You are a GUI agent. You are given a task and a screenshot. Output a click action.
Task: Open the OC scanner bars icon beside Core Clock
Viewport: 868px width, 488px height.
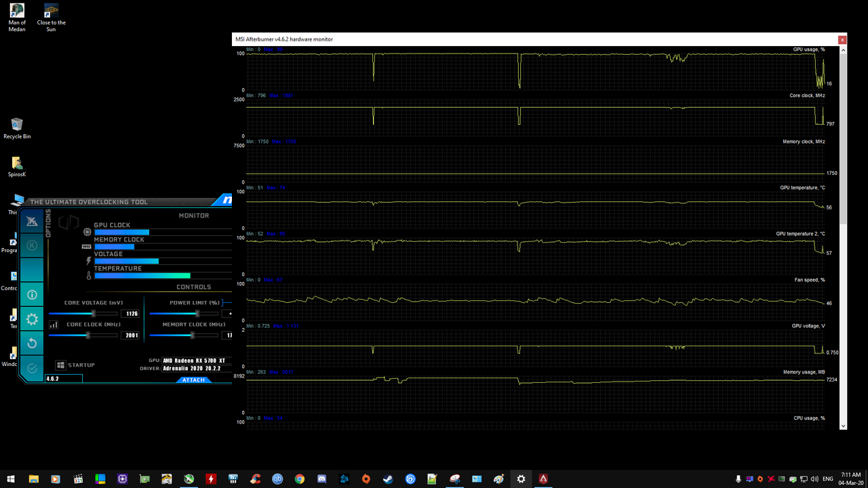(x=54, y=325)
